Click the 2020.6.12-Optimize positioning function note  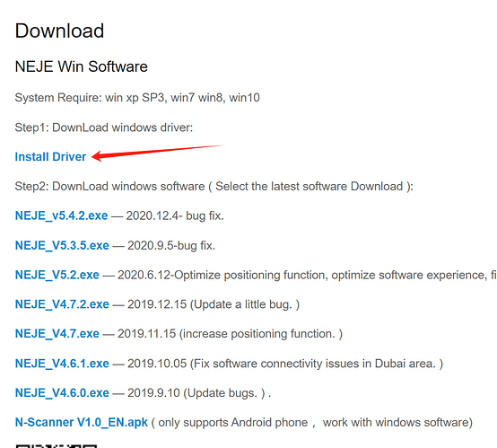(x=307, y=275)
